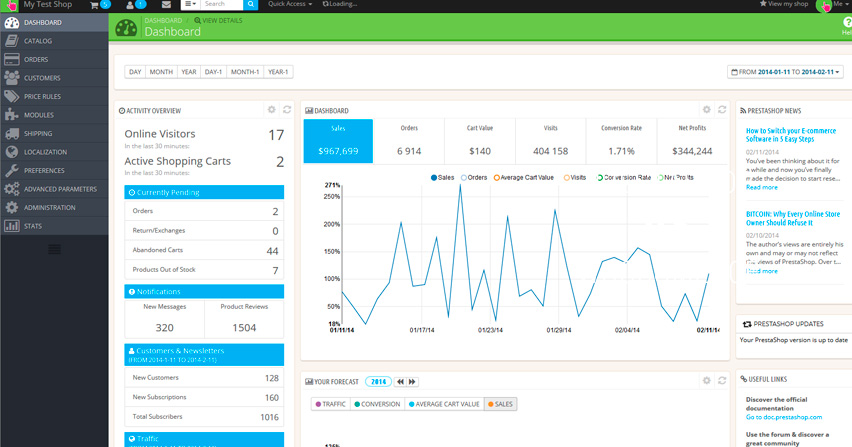Open the messages envelope icon
This screenshot has width=852, height=447.
166,4
